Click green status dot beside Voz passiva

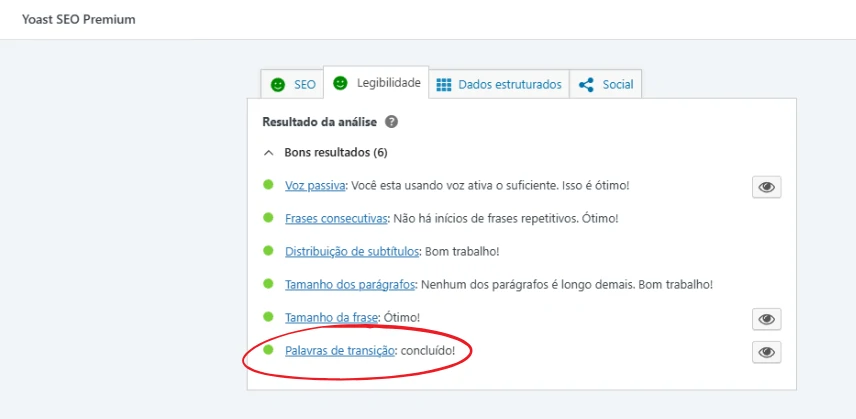268,185
